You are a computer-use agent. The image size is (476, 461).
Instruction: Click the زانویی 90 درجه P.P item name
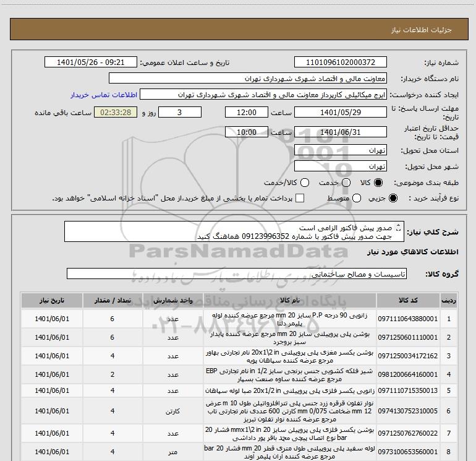click(x=289, y=319)
